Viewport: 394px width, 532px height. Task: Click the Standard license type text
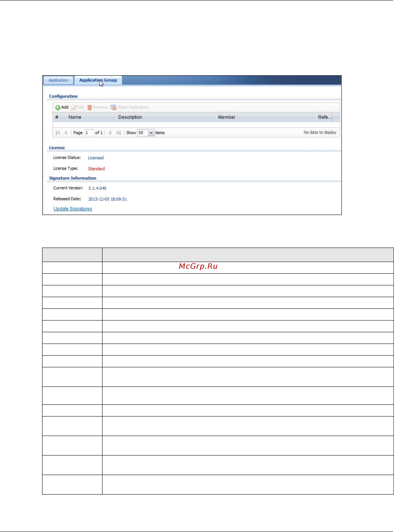click(96, 169)
